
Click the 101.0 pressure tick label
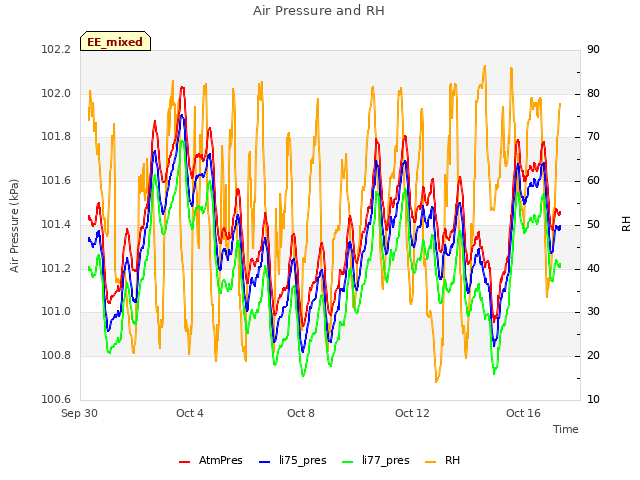[56, 311]
